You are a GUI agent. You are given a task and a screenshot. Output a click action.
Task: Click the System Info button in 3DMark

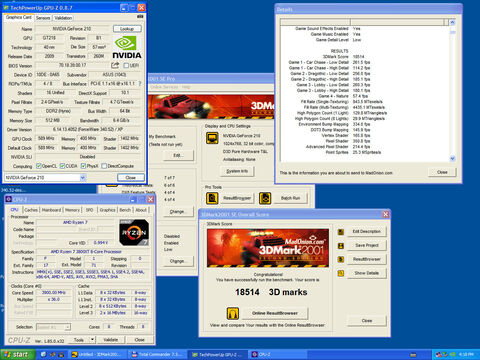pyautogui.click(x=237, y=171)
